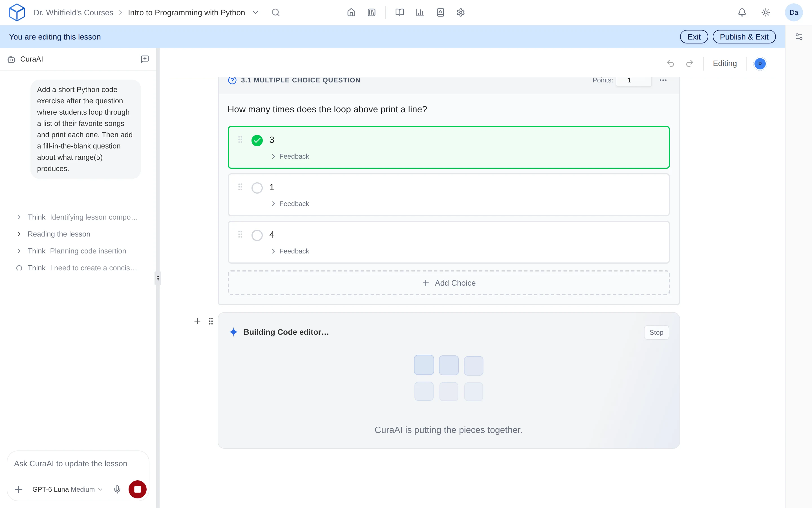Mark choice 4 as the correct answer

(x=257, y=235)
